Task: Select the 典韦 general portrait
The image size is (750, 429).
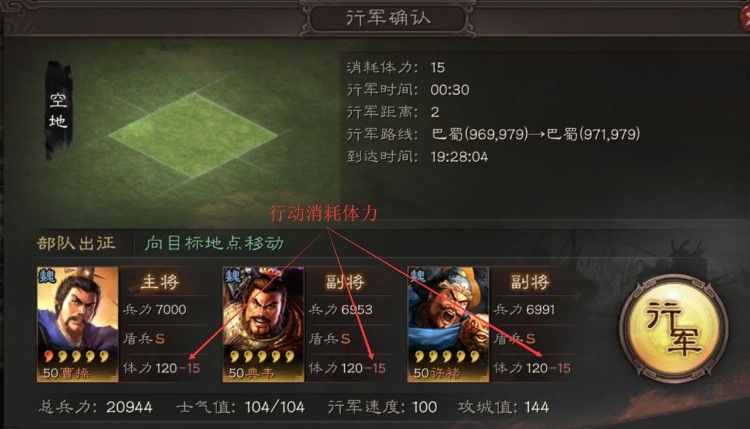Action: click(263, 324)
